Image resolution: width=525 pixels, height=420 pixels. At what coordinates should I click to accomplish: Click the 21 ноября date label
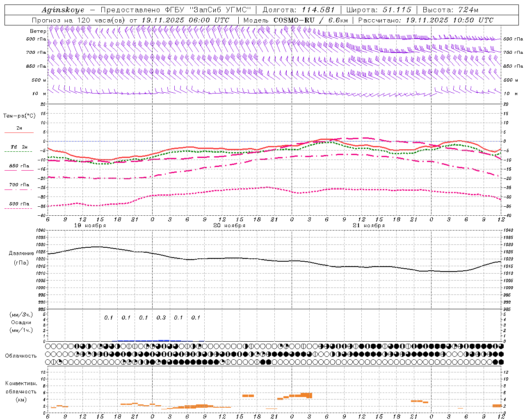(x=369, y=226)
